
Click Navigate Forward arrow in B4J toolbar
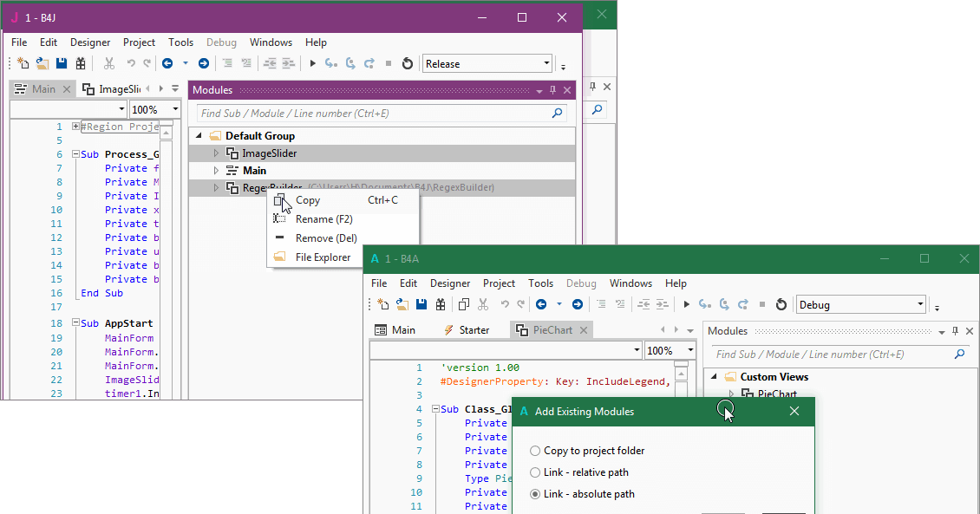(x=203, y=63)
